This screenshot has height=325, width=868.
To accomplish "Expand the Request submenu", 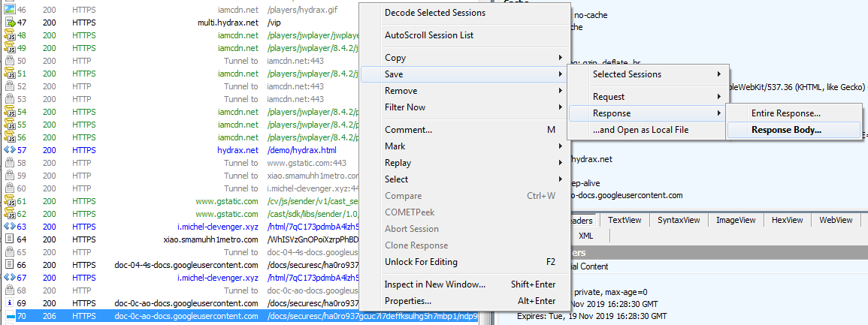I will 648,97.
